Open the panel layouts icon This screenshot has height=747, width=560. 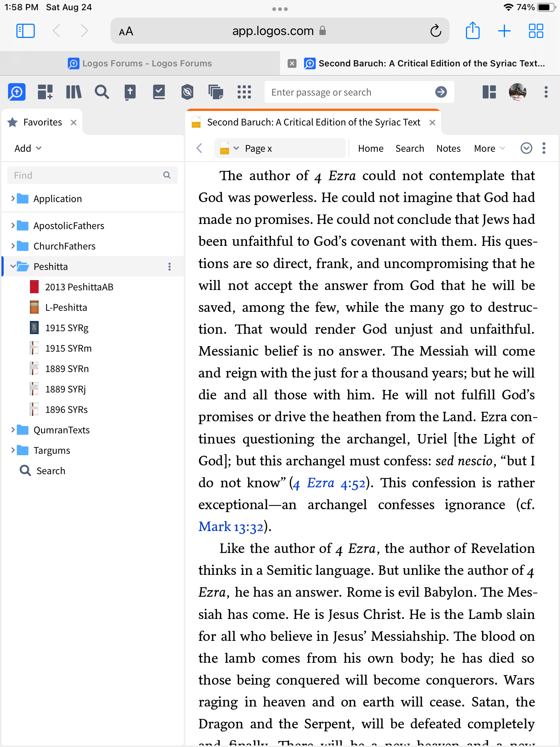pos(489,92)
